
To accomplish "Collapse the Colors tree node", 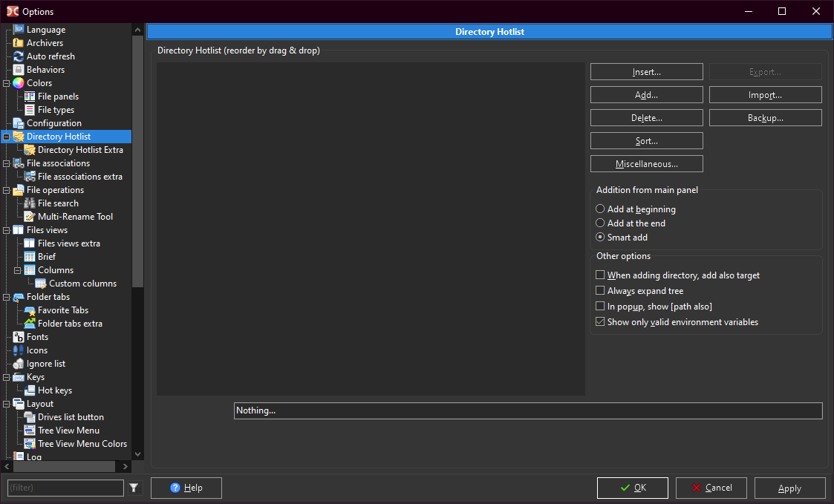I will click(x=7, y=83).
